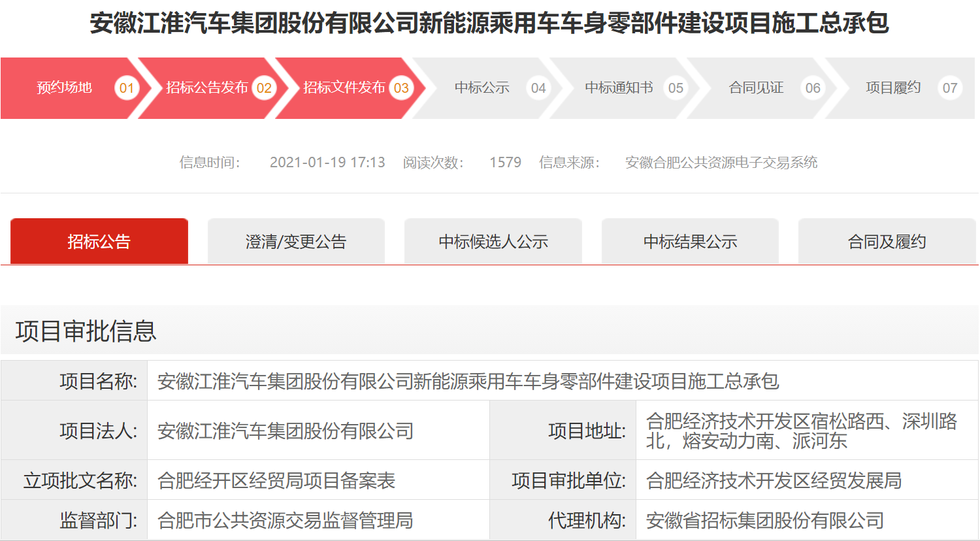
Task: Click the 项目审批信息 section heading
Action: [86, 331]
